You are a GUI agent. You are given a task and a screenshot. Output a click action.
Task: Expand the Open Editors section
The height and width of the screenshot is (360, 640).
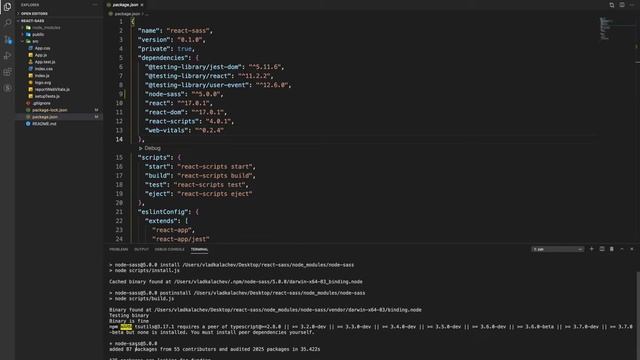pyautogui.click(x=34, y=13)
